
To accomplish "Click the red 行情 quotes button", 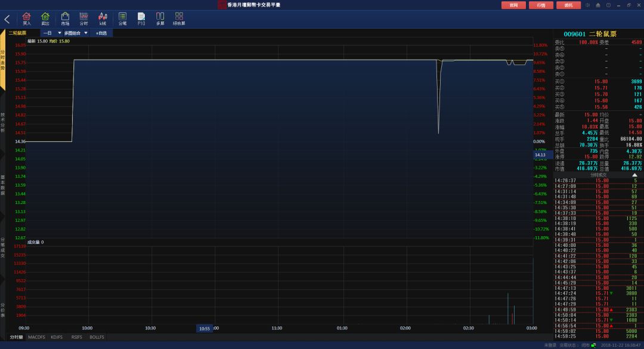I will coord(541,5).
